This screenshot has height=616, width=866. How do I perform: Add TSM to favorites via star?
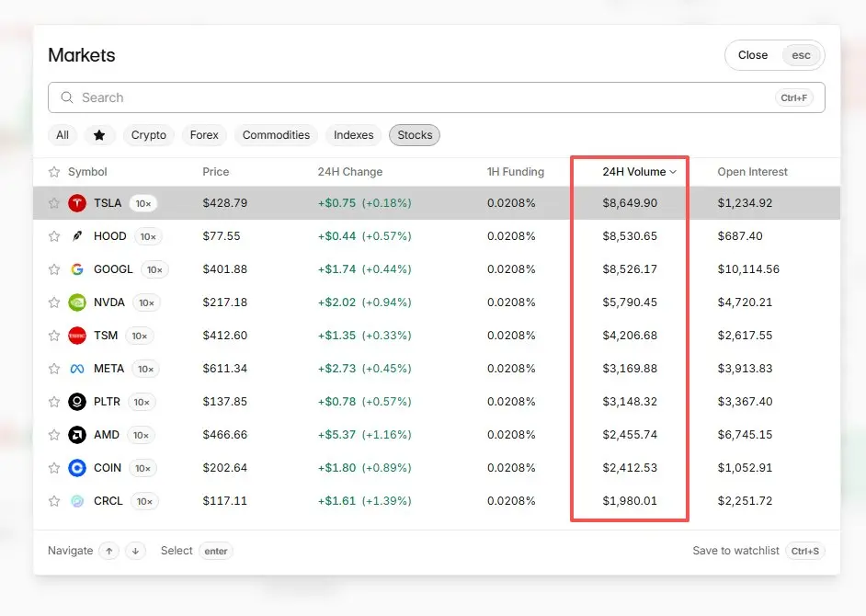54,336
